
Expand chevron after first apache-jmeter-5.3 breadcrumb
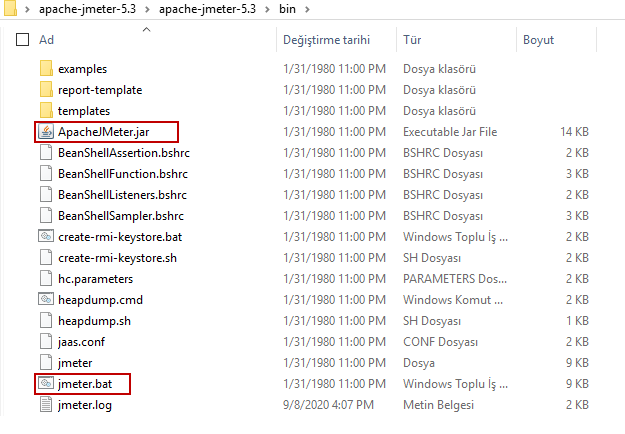(147, 9)
